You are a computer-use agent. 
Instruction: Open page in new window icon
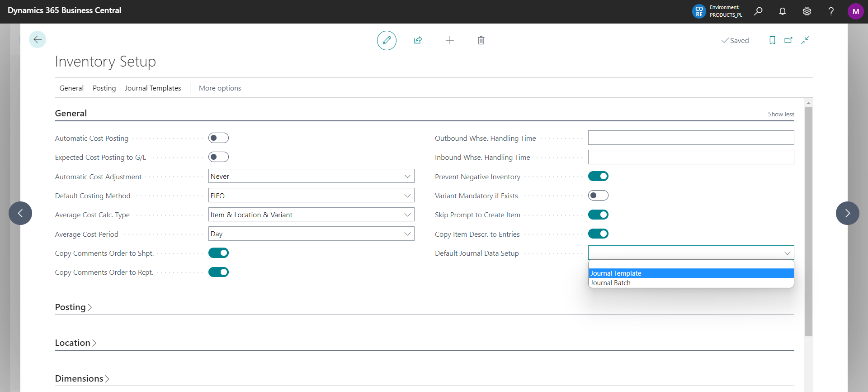point(788,41)
